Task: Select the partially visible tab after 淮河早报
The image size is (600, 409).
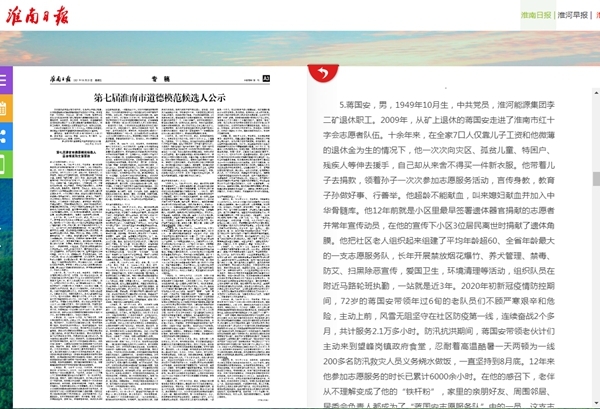Action: (x=596, y=16)
